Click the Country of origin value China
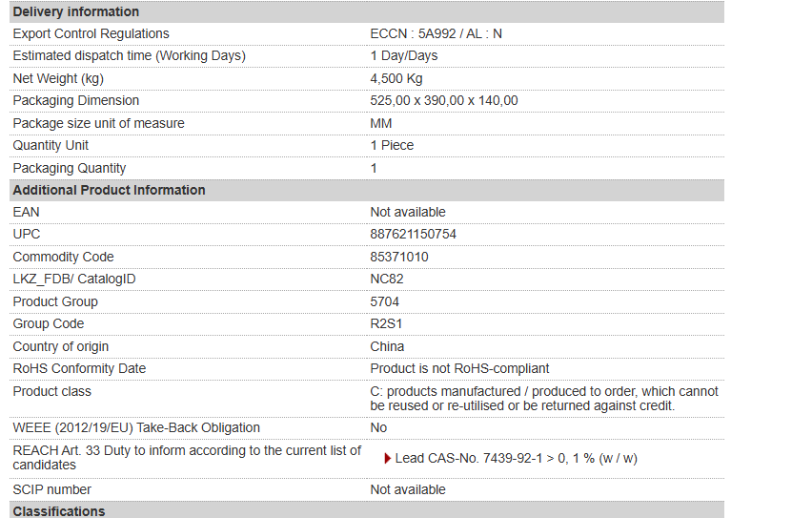 click(x=387, y=346)
